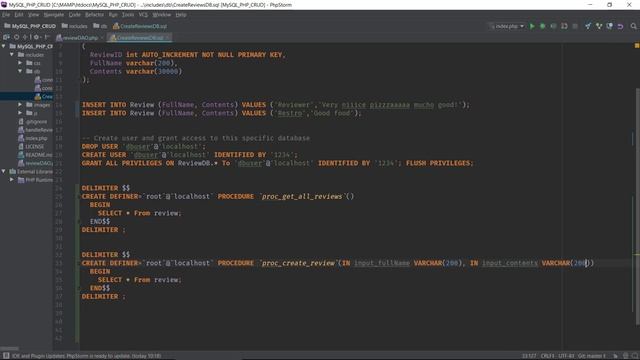
Task: Click the DROP USER line in editor
Action: pyautogui.click(x=144, y=147)
